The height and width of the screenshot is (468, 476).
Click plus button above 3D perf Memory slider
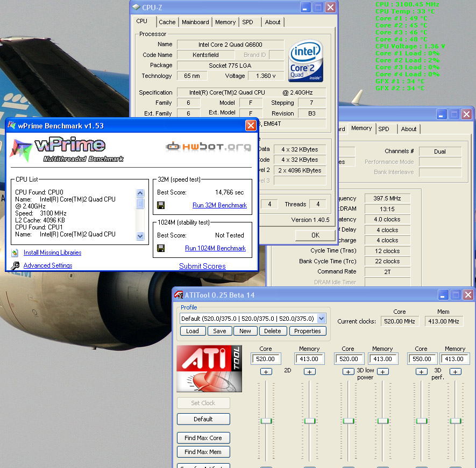(x=456, y=371)
